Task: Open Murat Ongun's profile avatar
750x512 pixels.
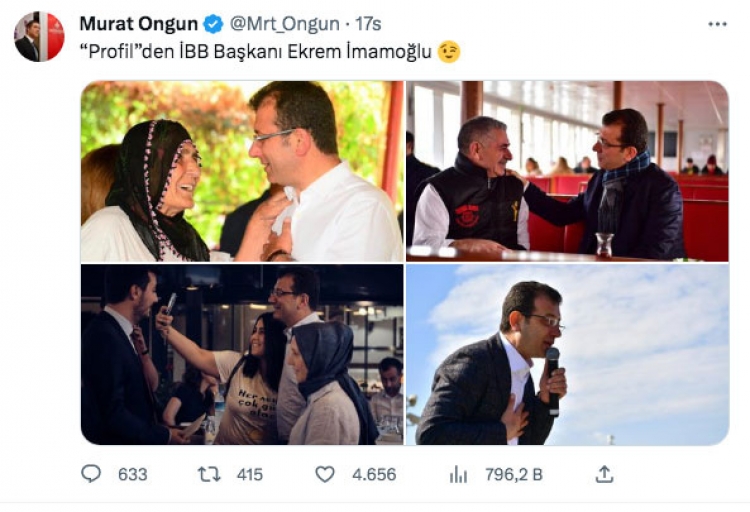Action: pyautogui.click(x=39, y=37)
